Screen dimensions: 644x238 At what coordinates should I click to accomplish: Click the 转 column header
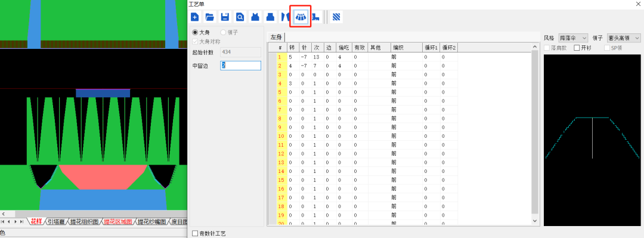pyautogui.click(x=293, y=48)
